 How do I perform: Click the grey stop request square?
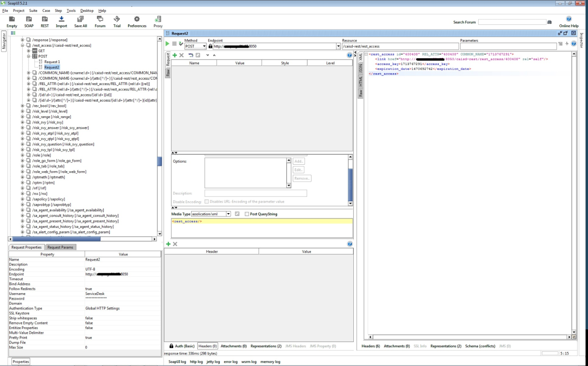(174, 44)
